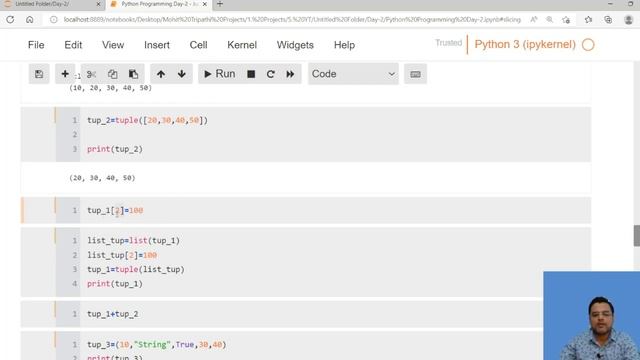
Task: Click the tup_3=(10,"String",True,30,40) line
Action: click(157, 344)
